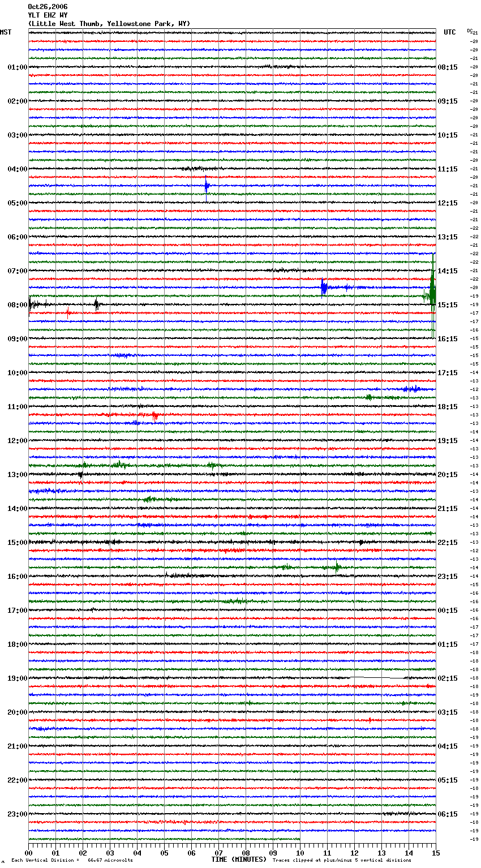Select the 15:00 MST time label

(18, 543)
